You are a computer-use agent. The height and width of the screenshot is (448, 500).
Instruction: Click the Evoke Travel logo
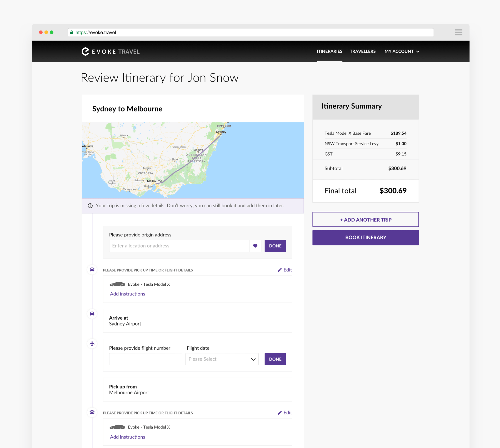(x=110, y=51)
